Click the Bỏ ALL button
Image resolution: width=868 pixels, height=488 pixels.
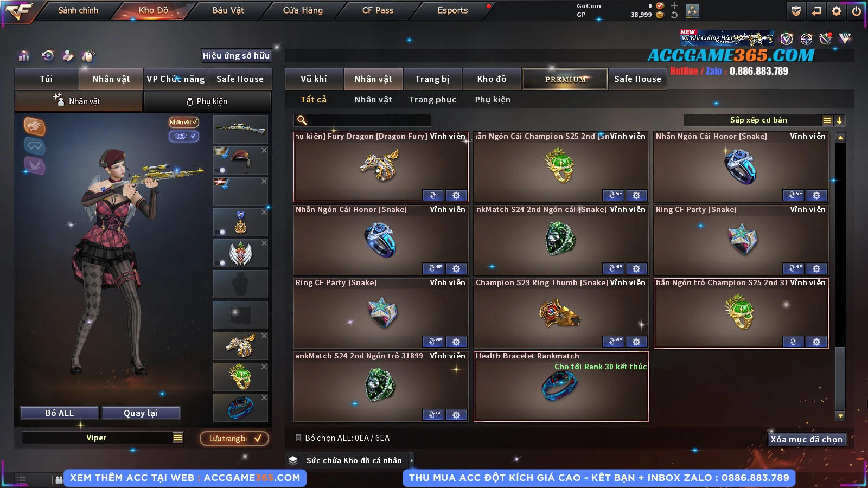[x=60, y=413]
